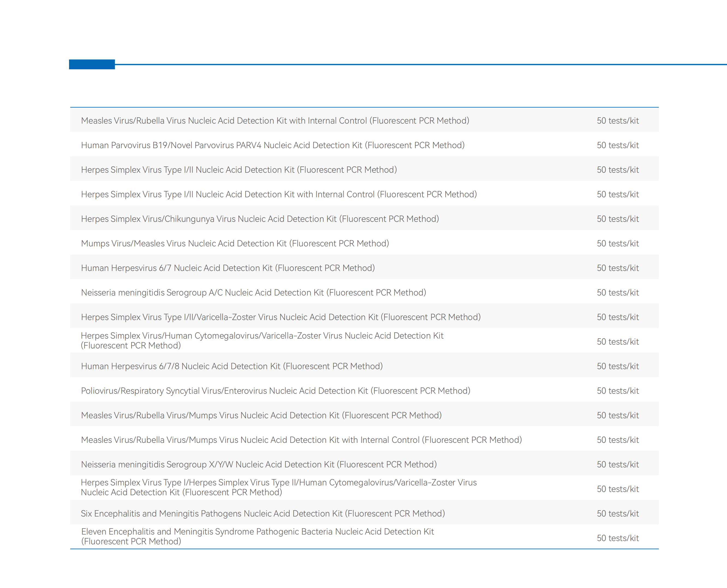The image size is (727, 588).
Task: Select Mumps Virus/Measles Virus Detection Kit row
Action: click(x=364, y=243)
